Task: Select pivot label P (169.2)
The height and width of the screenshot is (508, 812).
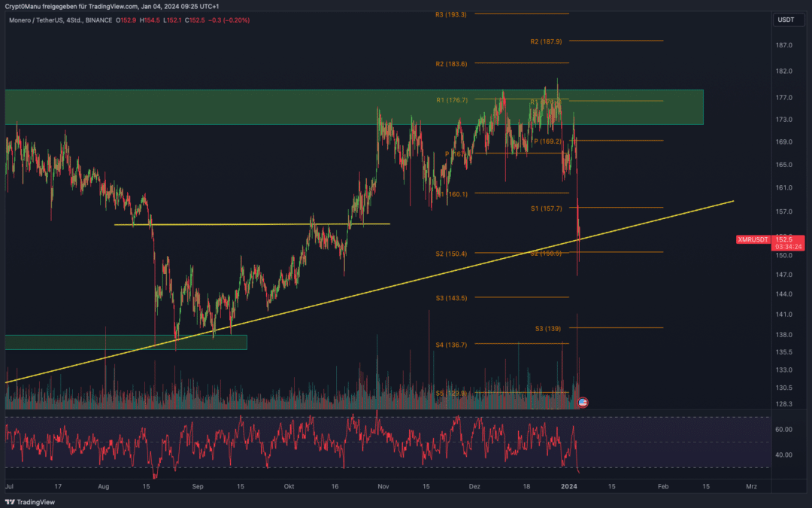Action: pyautogui.click(x=547, y=141)
